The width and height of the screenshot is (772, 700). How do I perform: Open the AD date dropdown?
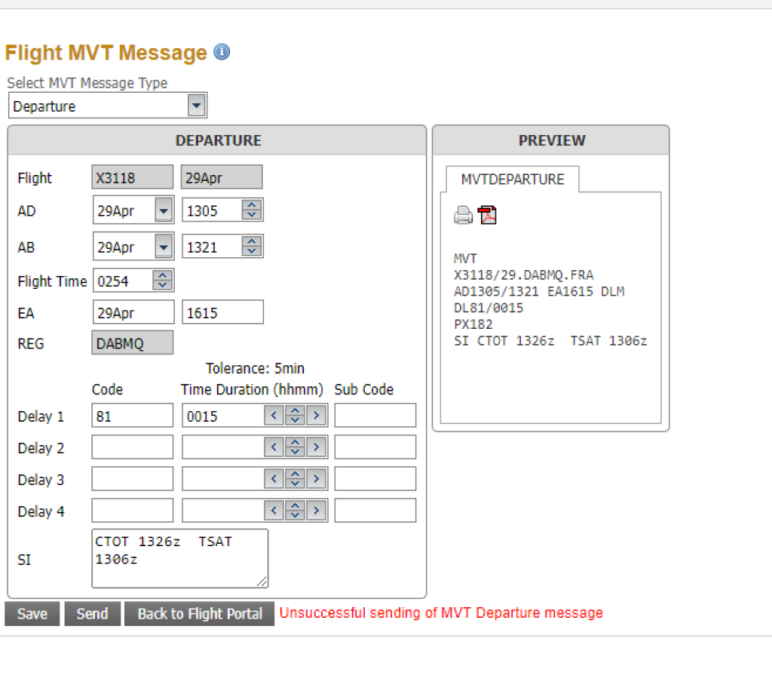pyautogui.click(x=164, y=210)
